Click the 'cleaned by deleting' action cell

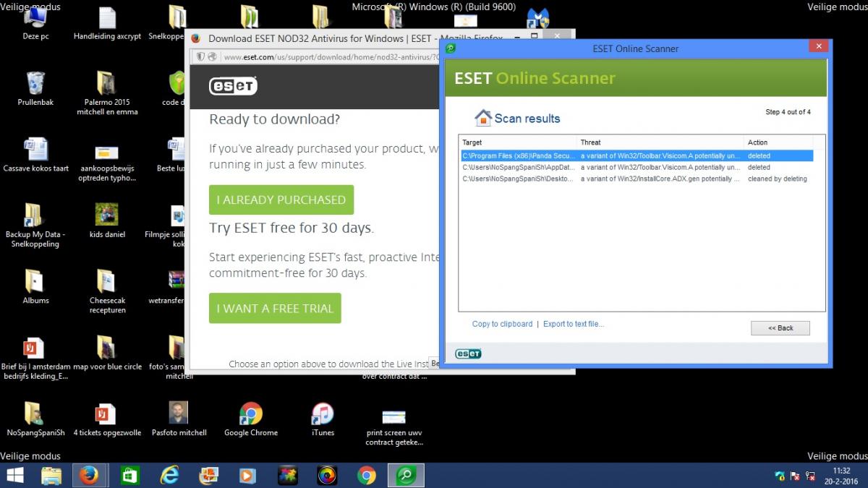[x=778, y=179]
